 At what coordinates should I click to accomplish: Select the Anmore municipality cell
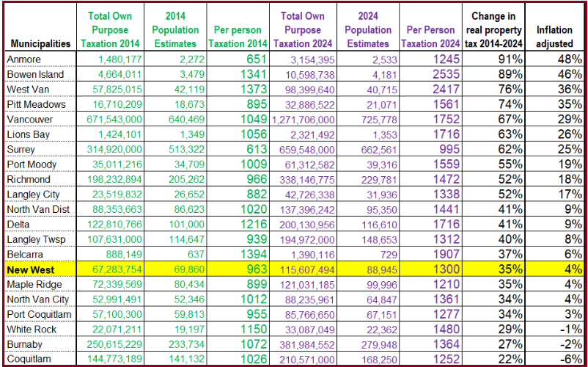point(25,59)
